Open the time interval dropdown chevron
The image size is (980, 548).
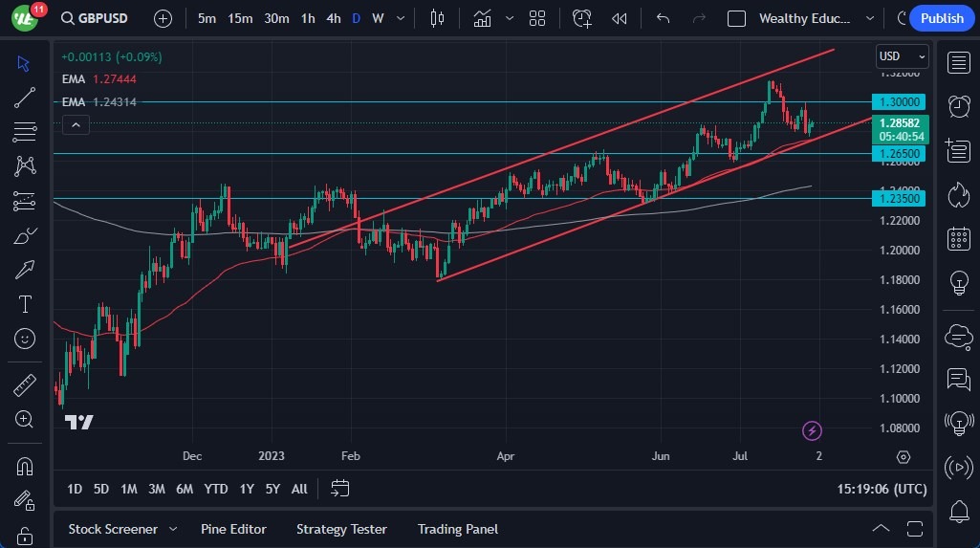coord(399,18)
